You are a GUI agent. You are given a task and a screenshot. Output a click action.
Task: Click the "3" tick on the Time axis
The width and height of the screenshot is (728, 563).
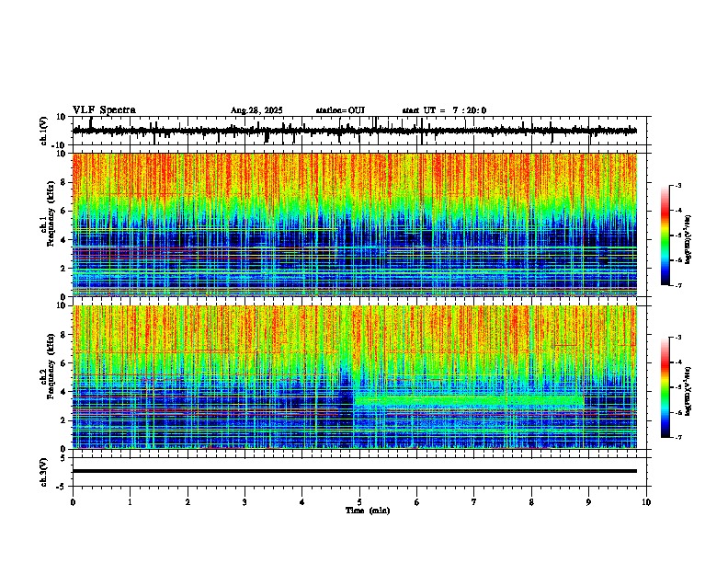(245, 502)
